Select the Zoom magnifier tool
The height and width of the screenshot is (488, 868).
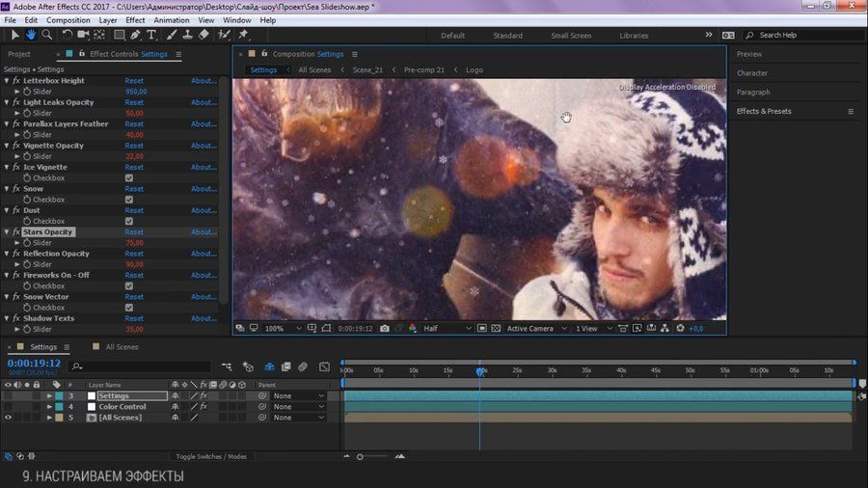(47, 36)
